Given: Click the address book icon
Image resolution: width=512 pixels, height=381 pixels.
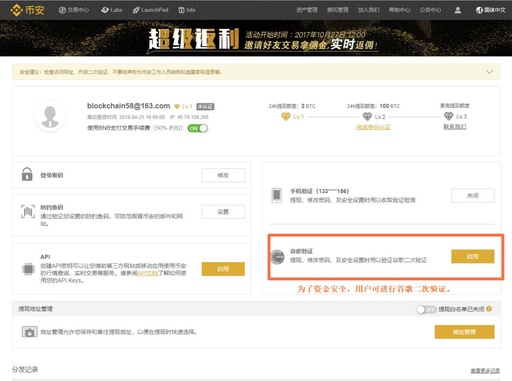Looking at the screenshot, I should tap(29, 332).
